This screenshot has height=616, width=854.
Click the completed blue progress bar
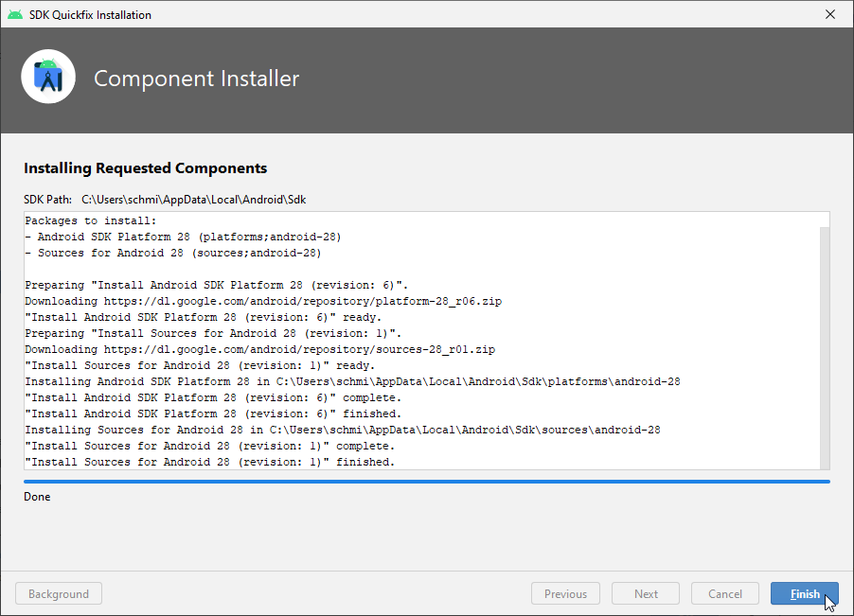(x=426, y=482)
